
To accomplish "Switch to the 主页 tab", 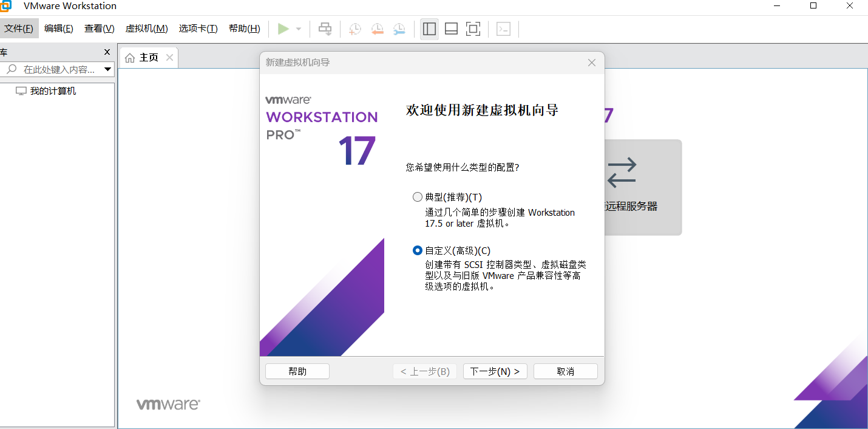I will (x=149, y=58).
